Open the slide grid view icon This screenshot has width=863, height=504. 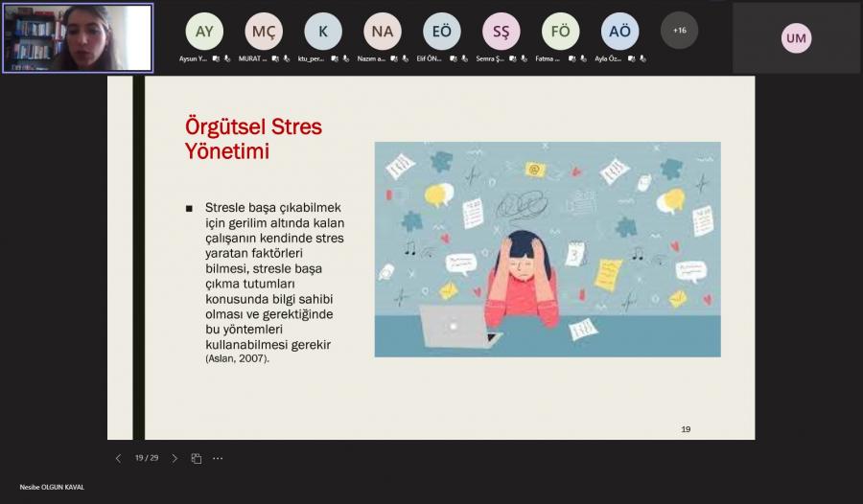pyautogui.click(x=196, y=458)
